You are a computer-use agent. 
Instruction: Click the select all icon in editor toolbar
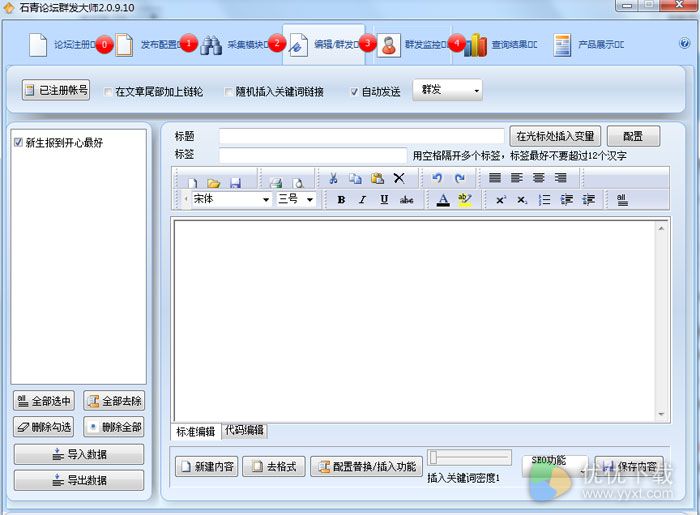[x=622, y=200]
